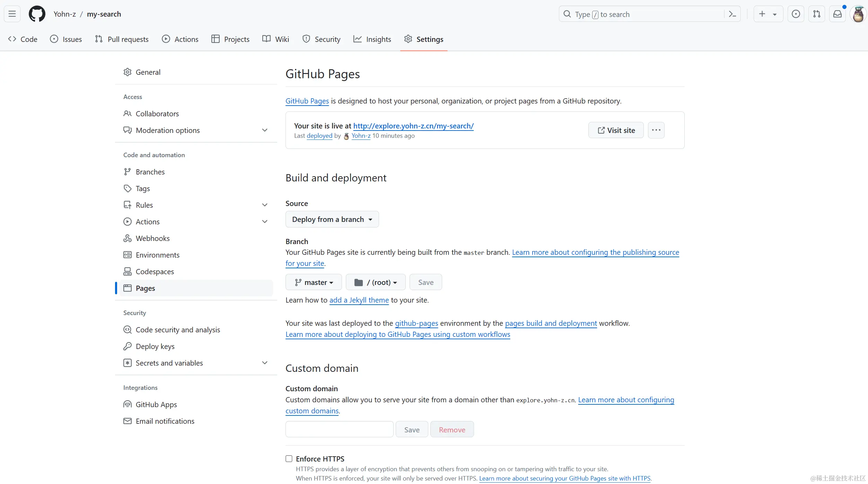The width and height of the screenshot is (868, 484).
Task: Switch to the Insights tab
Action: coord(372,39)
